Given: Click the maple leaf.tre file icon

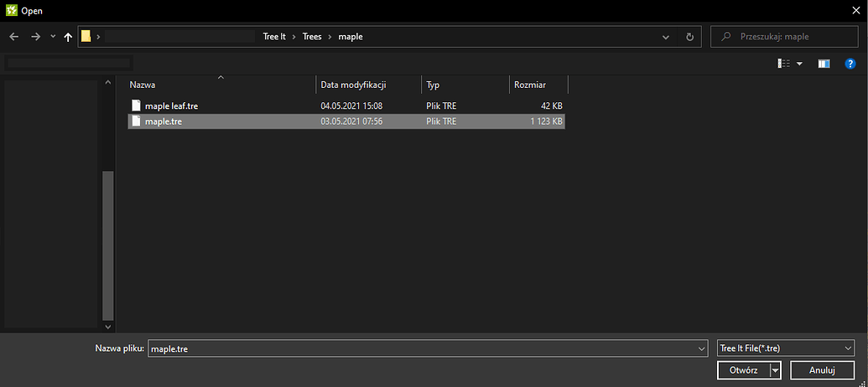Looking at the screenshot, I should coord(137,106).
